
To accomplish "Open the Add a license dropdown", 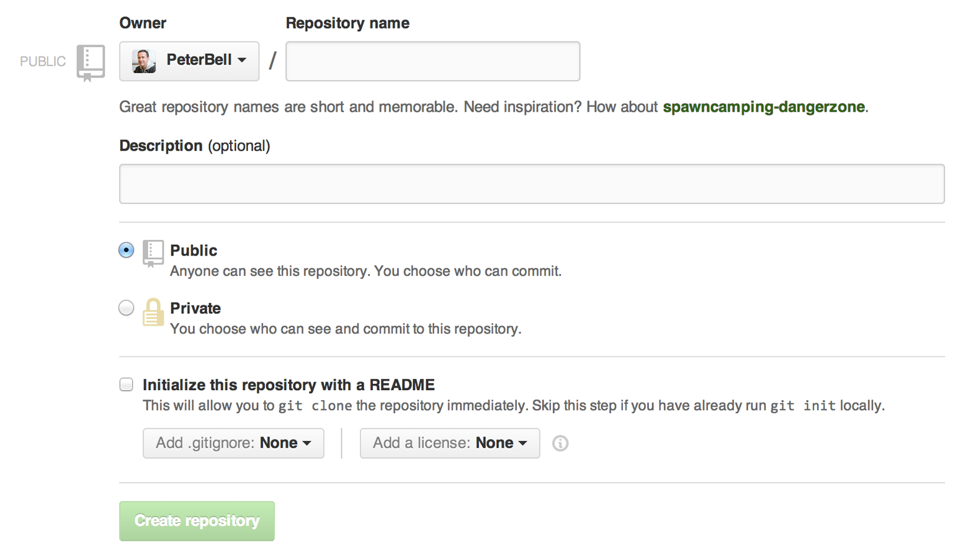I will point(450,443).
